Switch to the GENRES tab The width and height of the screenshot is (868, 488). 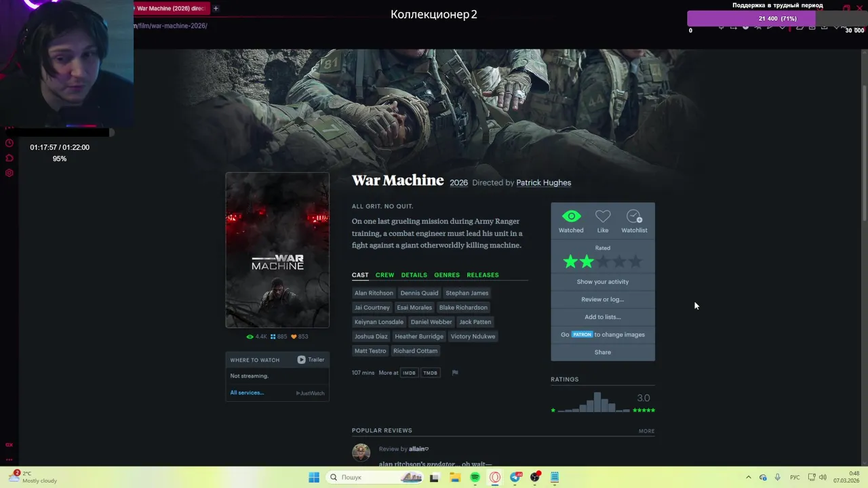[447, 275]
